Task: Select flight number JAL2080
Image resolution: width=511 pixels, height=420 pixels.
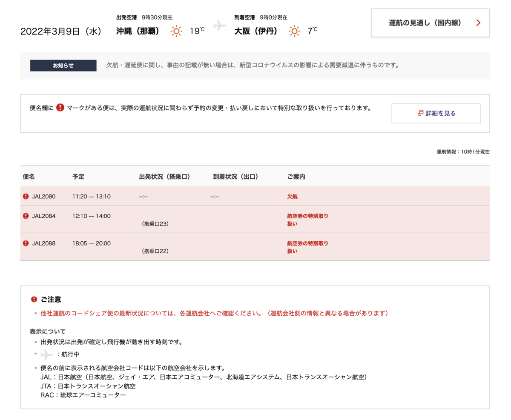Action: pos(44,197)
